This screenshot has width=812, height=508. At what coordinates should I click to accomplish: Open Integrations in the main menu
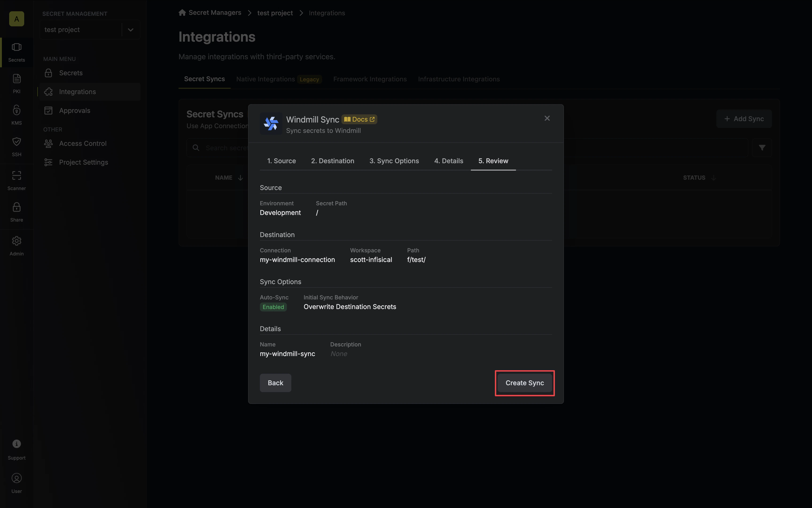(x=90, y=92)
